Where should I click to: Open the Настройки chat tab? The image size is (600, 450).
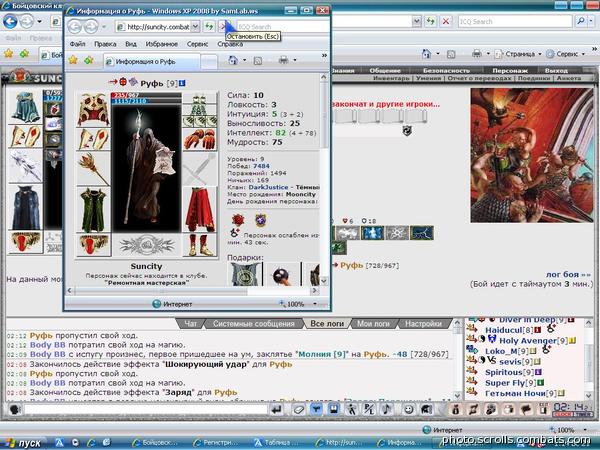coord(423,324)
